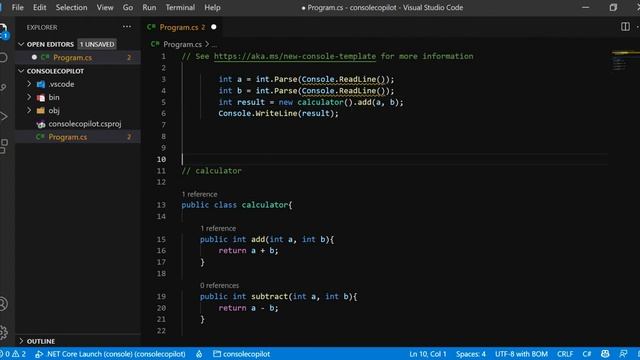Click the consolecopilot.csproj file icon
This screenshot has width=640, height=360.
[x=41, y=124]
